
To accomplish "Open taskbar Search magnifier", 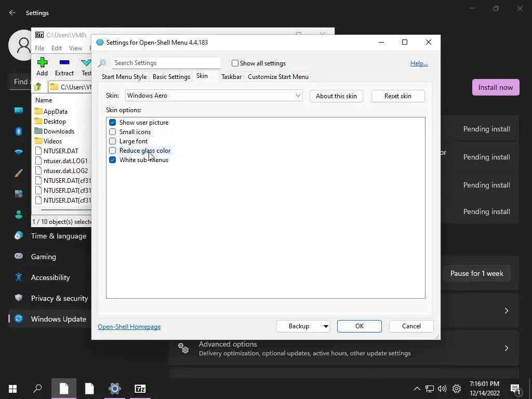I will coord(37,389).
